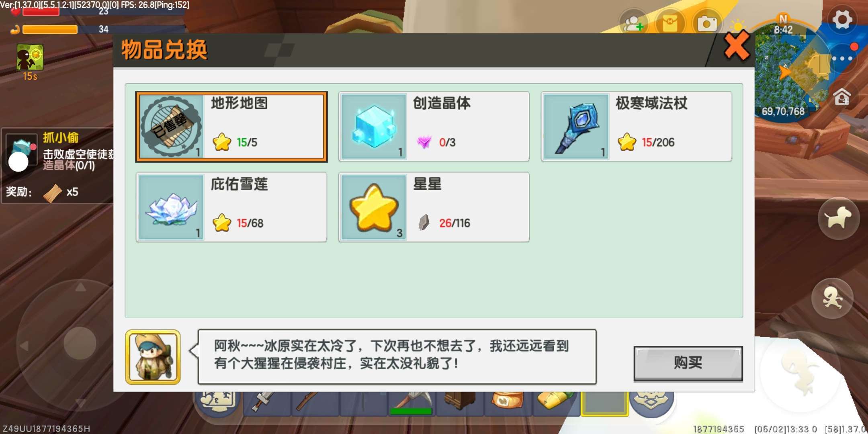Select the 创造晶体 exchange item
The width and height of the screenshot is (868, 434).
click(434, 127)
